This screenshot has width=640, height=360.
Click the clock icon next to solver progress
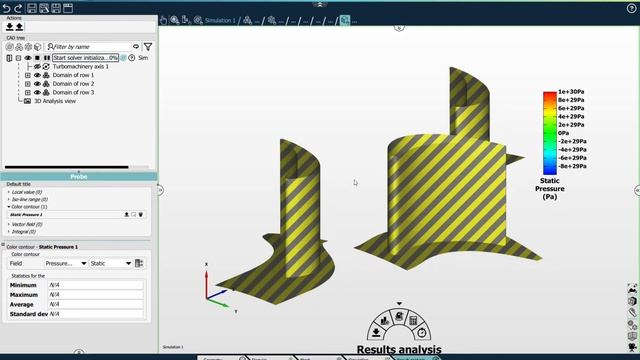coord(132,58)
